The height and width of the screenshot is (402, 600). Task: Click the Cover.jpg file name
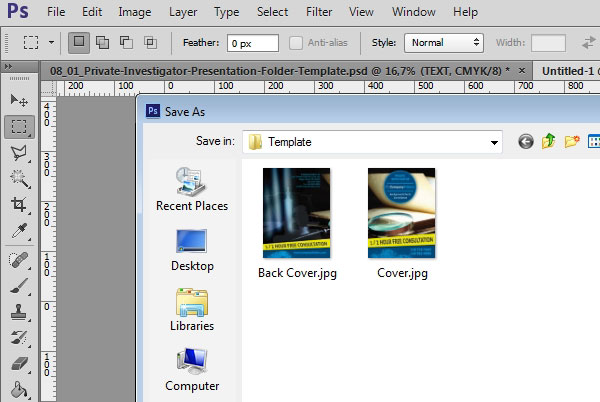pyautogui.click(x=402, y=273)
